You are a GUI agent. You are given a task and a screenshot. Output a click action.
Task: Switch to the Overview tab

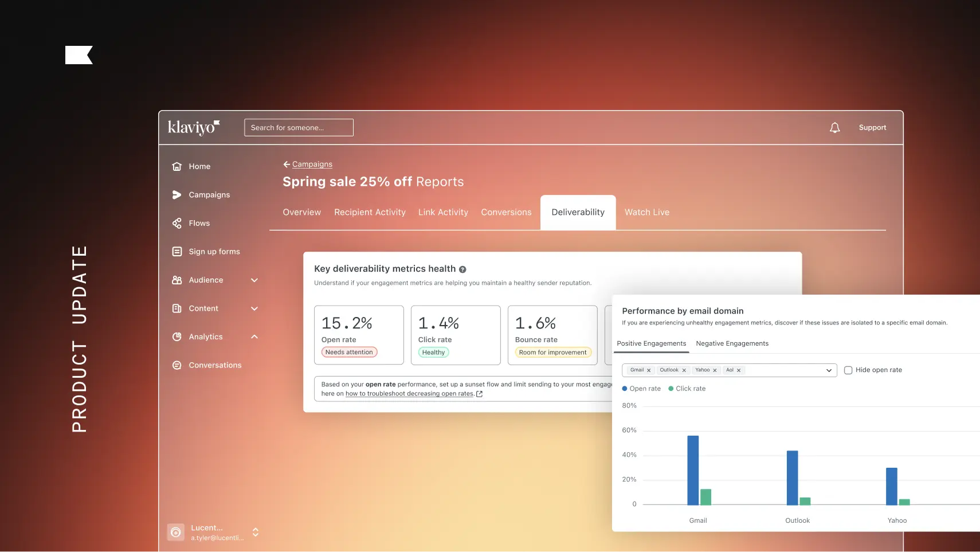coord(302,212)
